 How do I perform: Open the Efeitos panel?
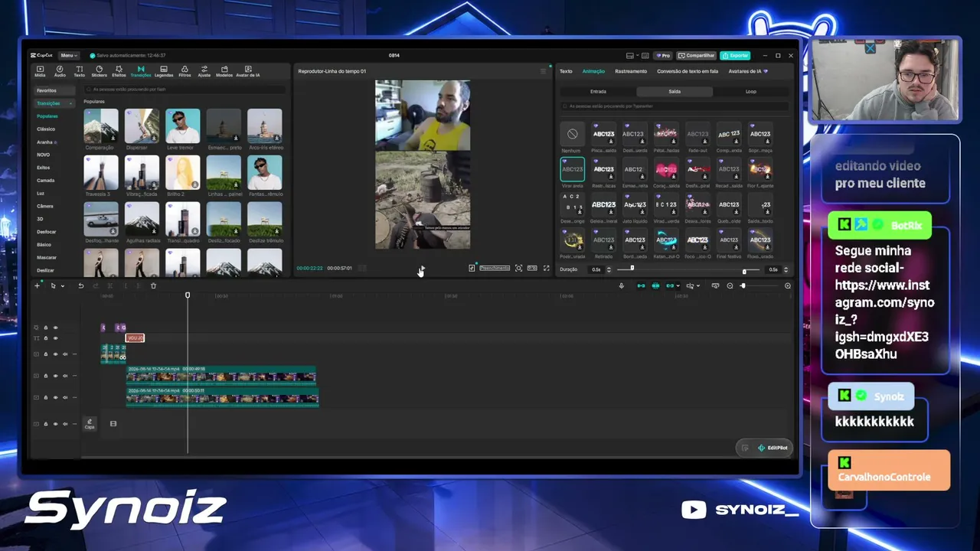coord(119,71)
